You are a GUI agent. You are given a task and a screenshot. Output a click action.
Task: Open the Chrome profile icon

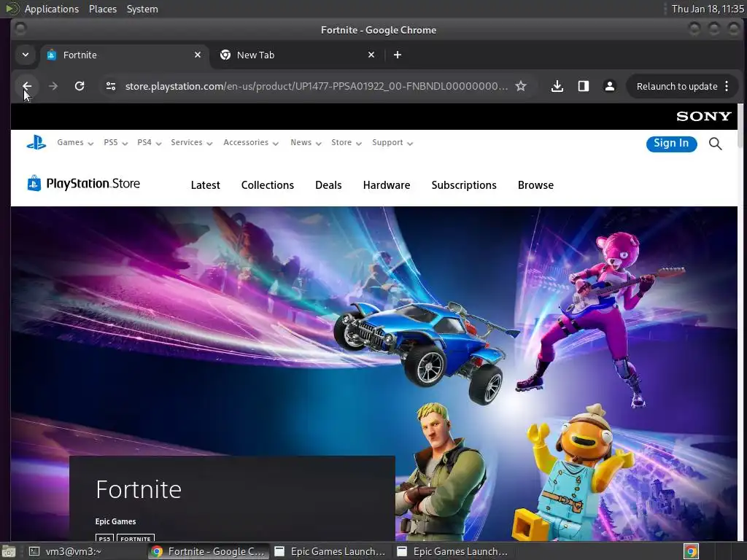tap(609, 86)
